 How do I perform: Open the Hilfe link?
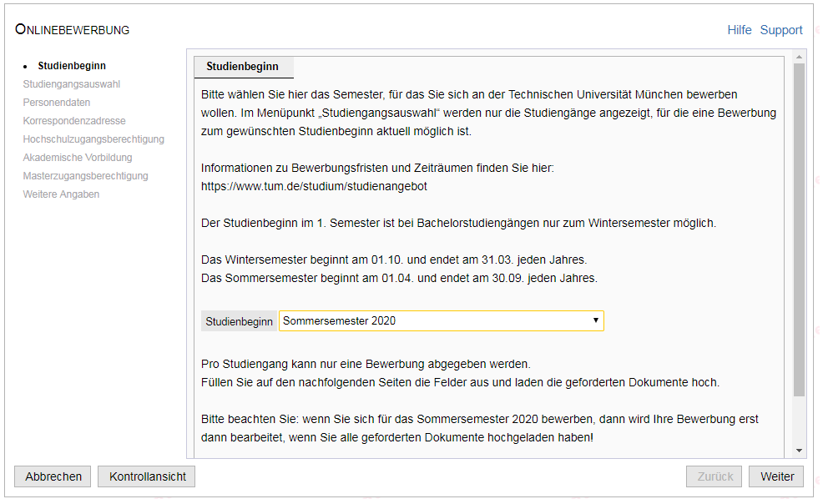pos(739,30)
